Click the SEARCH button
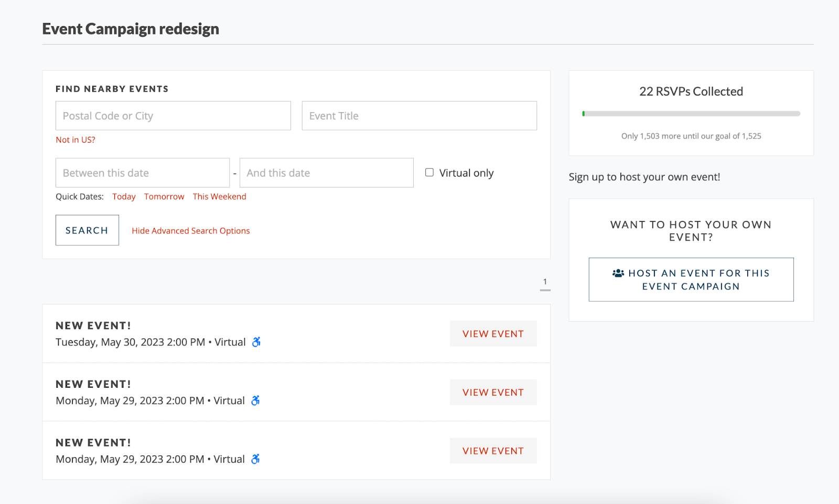This screenshot has height=504, width=839. [x=87, y=230]
